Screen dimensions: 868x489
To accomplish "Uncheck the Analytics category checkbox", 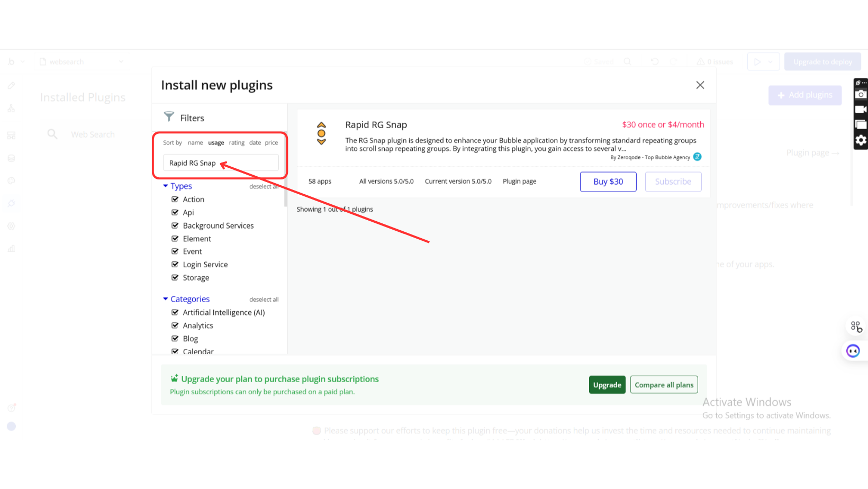I will (x=175, y=325).
